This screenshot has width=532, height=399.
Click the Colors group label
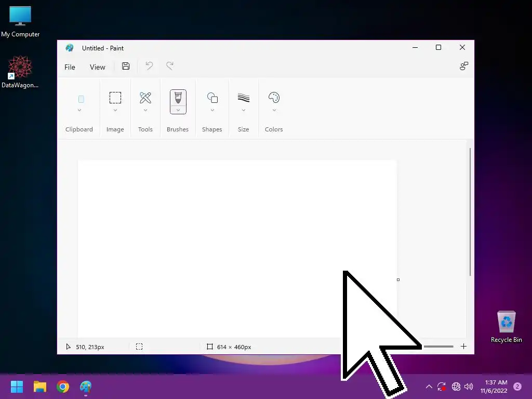coord(274,129)
